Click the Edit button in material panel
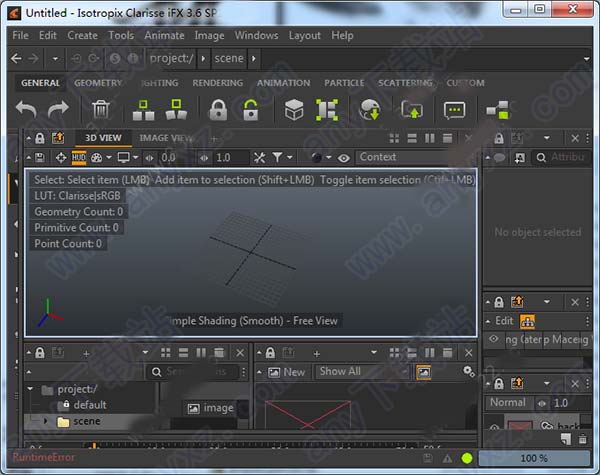Screen dimensions: 600x475 pyautogui.click(x=504, y=321)
